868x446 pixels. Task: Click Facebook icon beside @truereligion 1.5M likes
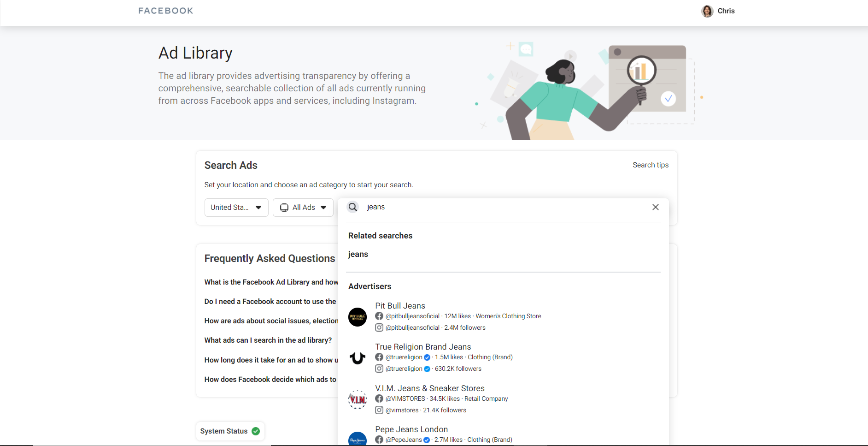[x=379, y=357]
